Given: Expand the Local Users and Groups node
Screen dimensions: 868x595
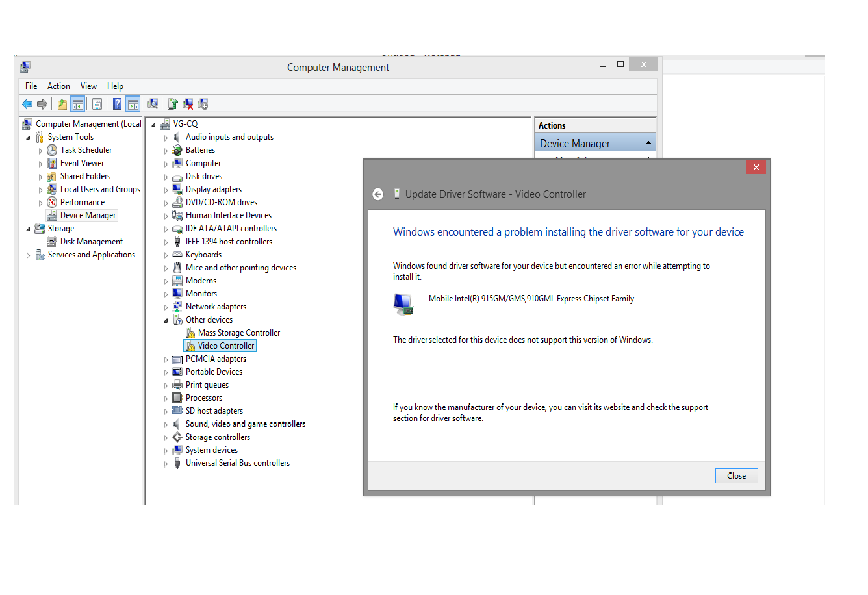Looking at the screenshot, I should [x=40, y=190].
